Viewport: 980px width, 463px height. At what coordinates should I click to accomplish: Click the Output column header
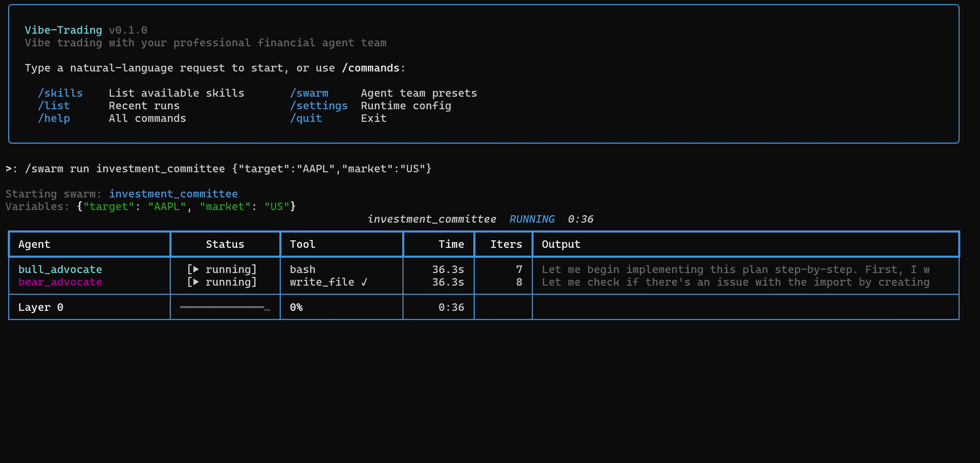(561, 244)
